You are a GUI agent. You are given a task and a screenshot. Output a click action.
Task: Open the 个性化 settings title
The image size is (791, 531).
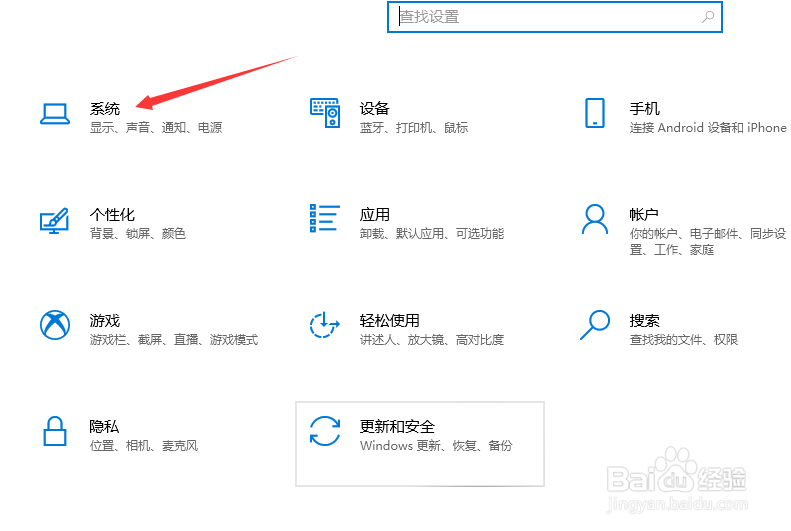point(112,215)
